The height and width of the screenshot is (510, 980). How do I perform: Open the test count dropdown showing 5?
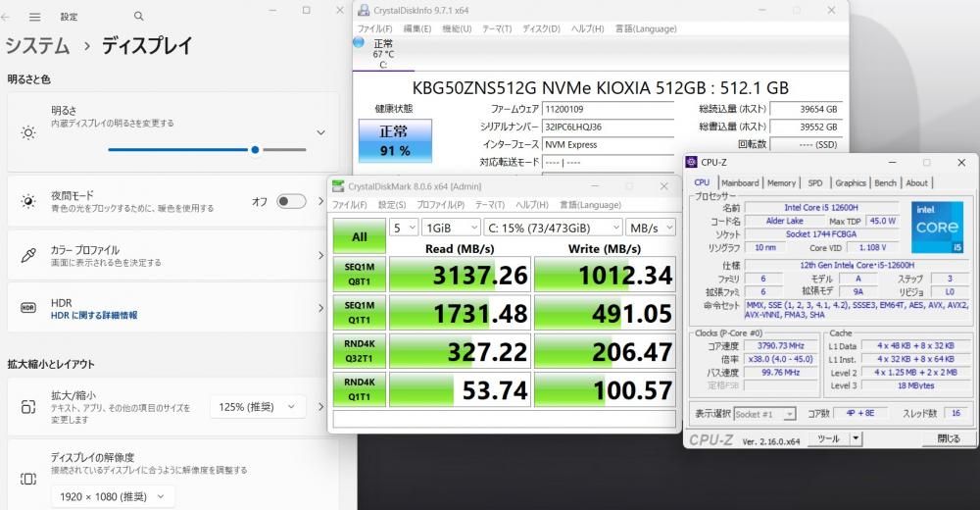[404, 228]
